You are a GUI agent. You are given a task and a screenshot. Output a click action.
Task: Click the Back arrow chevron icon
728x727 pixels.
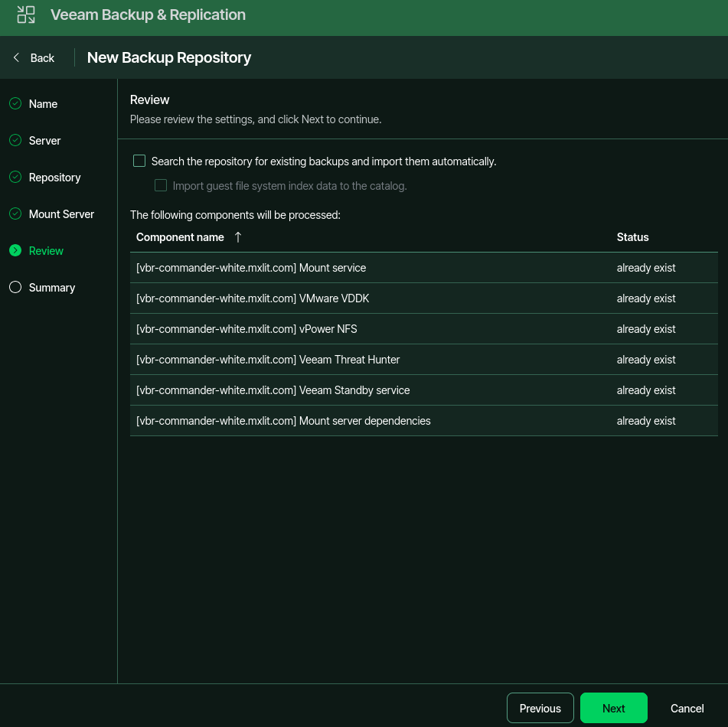pyautogui.click(x=16, y=57)
